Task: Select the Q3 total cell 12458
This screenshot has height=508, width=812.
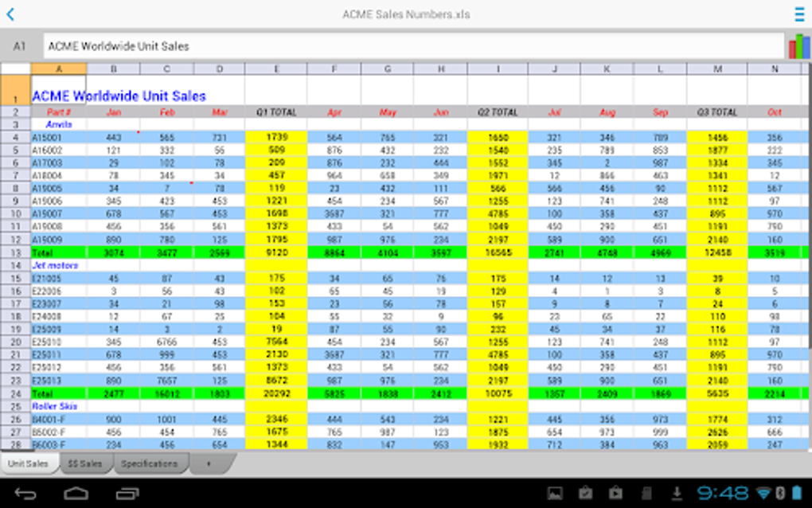Action: click(717, 252)
